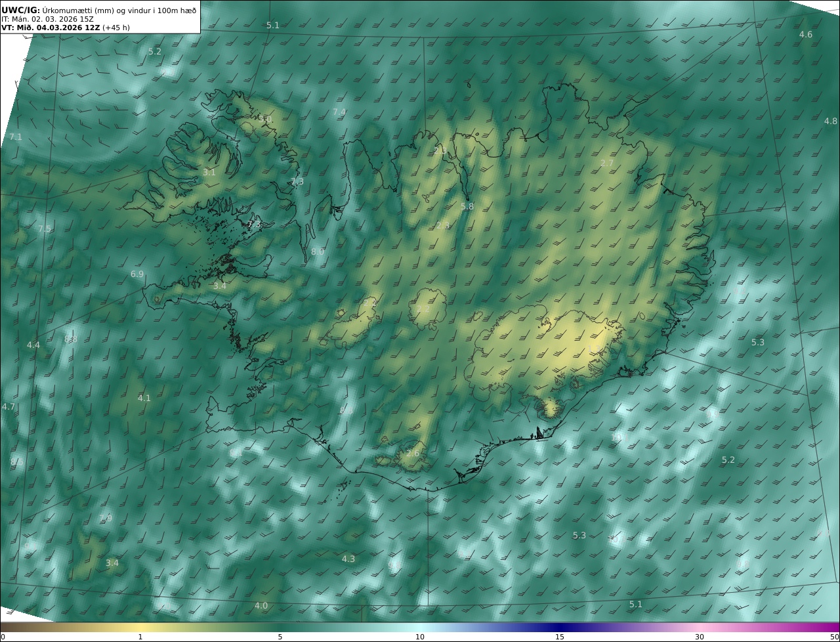Click the 6.9 value label
840x642 pixels.
coord(137,274)
